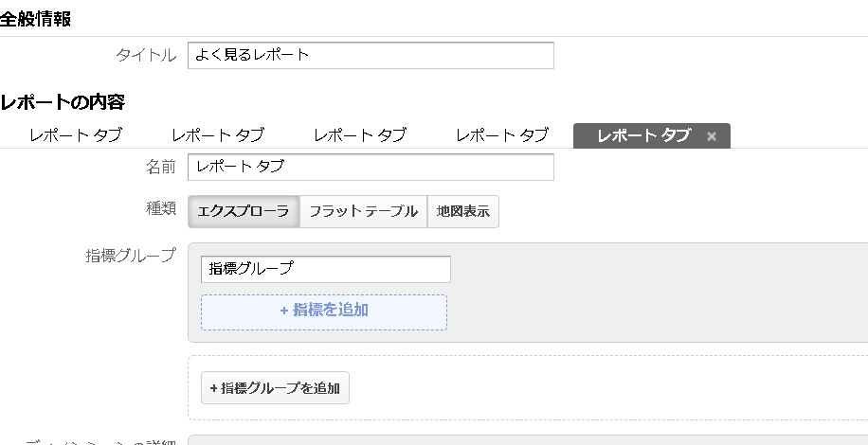Focus the タイトル field containing よく見るレポート
The image size is (868, 445).
coord(371,55)
